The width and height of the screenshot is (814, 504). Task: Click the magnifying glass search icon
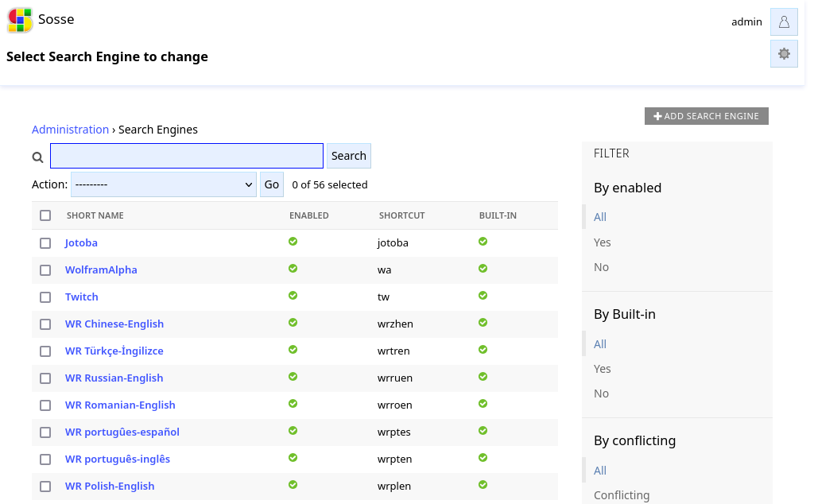pos(37,157)
